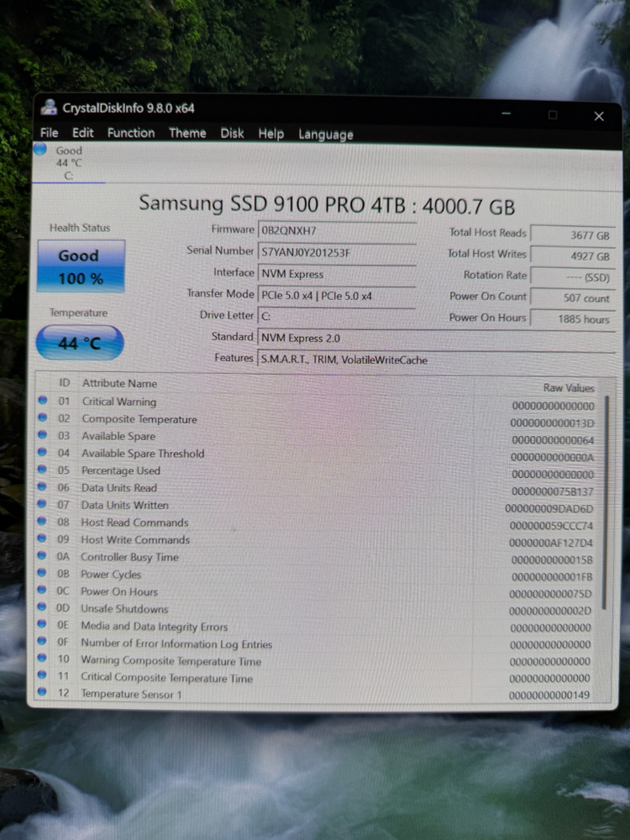Click the Serial Number field

[337, 252]
